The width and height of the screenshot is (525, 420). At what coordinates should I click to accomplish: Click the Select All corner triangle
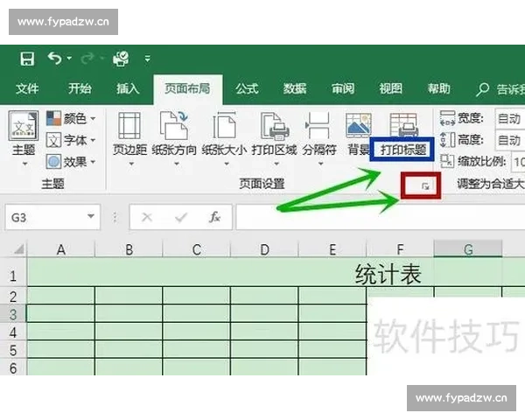point(17,248)
